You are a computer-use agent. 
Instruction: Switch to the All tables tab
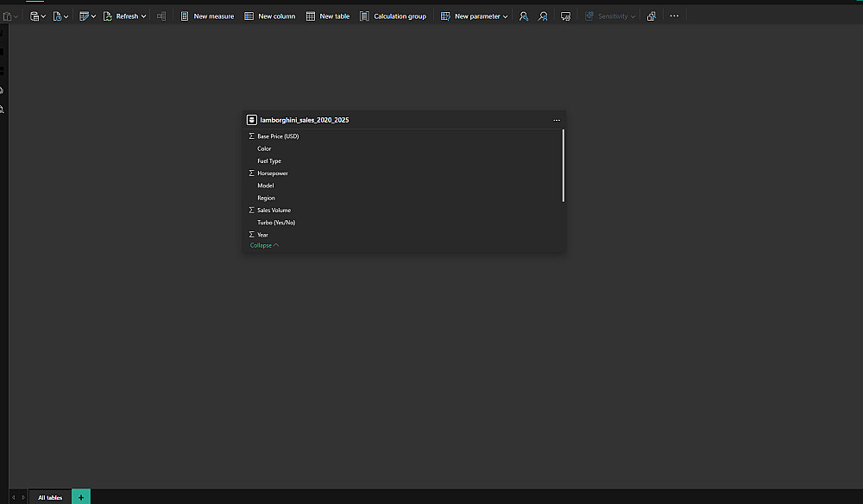coord(50,497)
